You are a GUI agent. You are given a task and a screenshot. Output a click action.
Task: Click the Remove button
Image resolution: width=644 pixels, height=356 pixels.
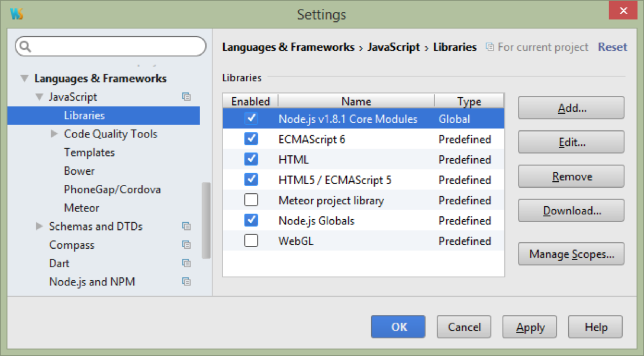(571, 176)
